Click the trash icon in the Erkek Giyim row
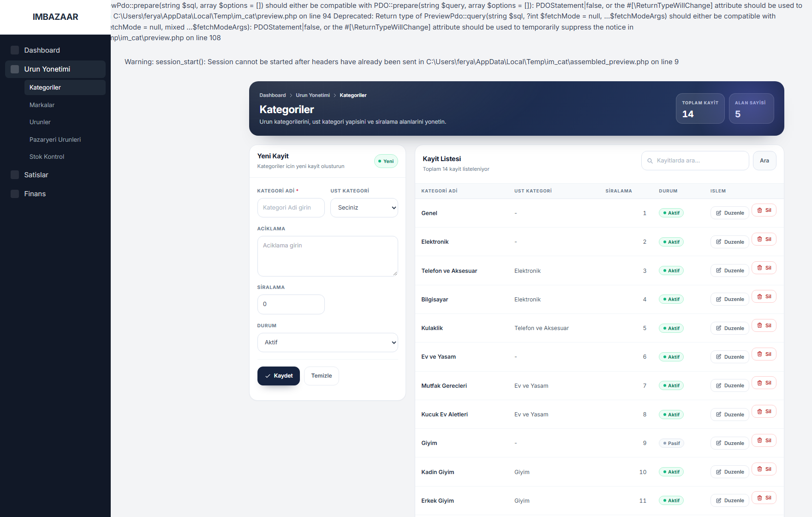The image size is (812, 517). [x=760, y=498]
